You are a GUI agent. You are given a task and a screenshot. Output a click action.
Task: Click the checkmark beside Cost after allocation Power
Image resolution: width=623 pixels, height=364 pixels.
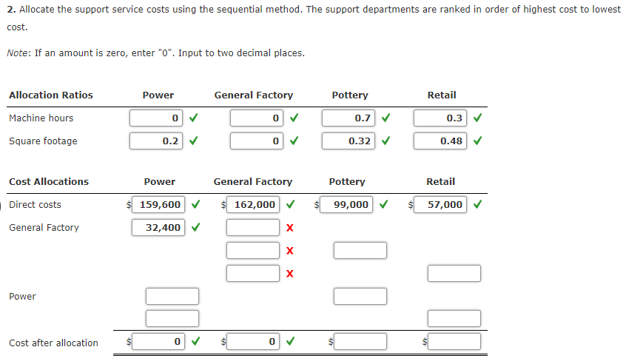(x=195, y=341)
